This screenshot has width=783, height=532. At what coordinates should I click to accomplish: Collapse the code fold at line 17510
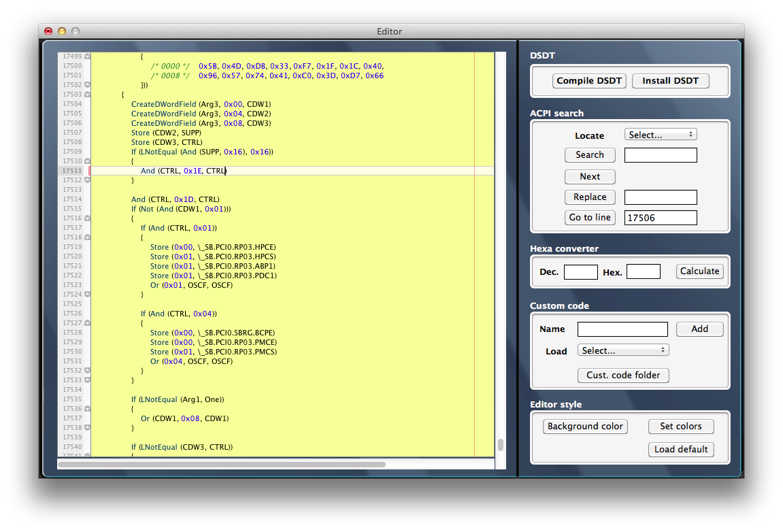click(x=87, y=161)
